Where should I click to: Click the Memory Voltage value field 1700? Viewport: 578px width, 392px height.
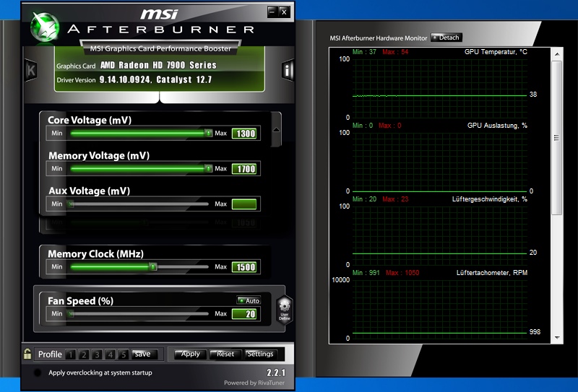tap(244, 169)
